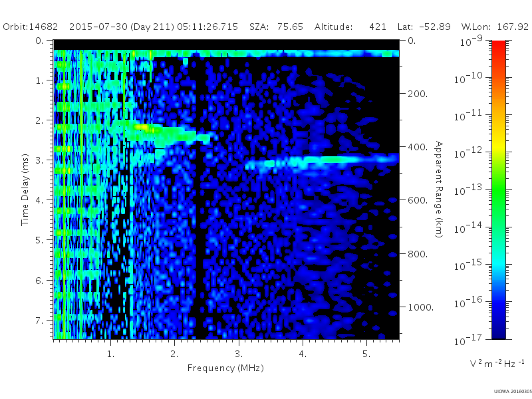The width and height of the screenshot is (532, 399).
Task: Click the Time Delay (ms) axis title
Action: click(25, 190)
